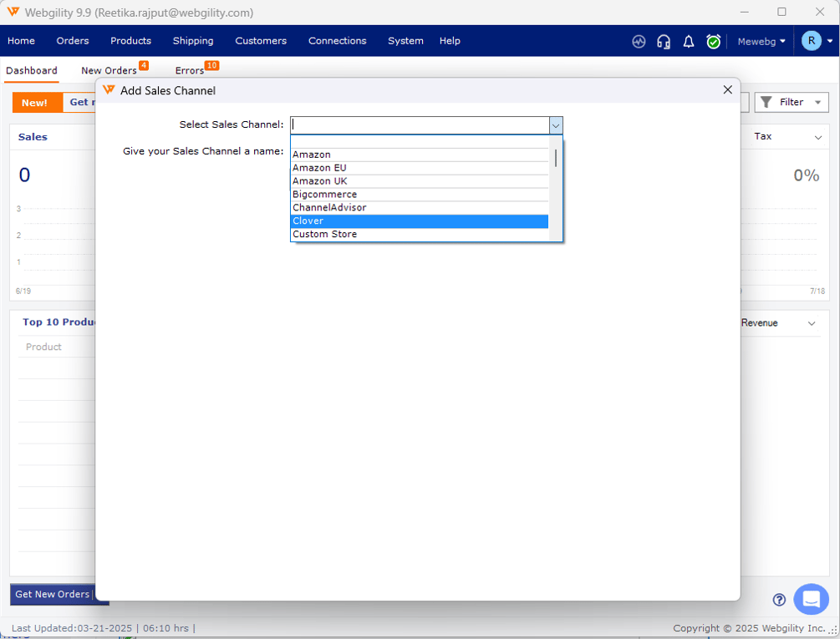840x639 pixels.
Task: Open the notifications bell icon
Action: coord(689,41)
